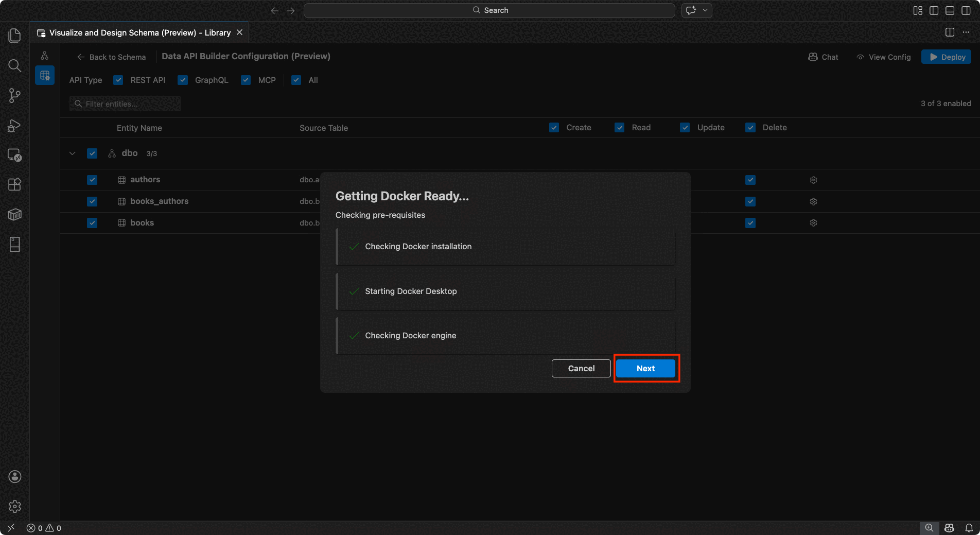Image resolution: width=980 pixels, height=535 pixels.
Task: Click Next in the Docker dialog
Action: click(x=645, y=369)
